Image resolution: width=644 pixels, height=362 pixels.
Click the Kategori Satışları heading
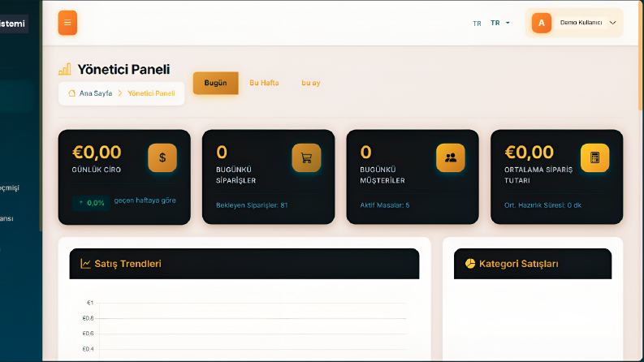point(518,264)
